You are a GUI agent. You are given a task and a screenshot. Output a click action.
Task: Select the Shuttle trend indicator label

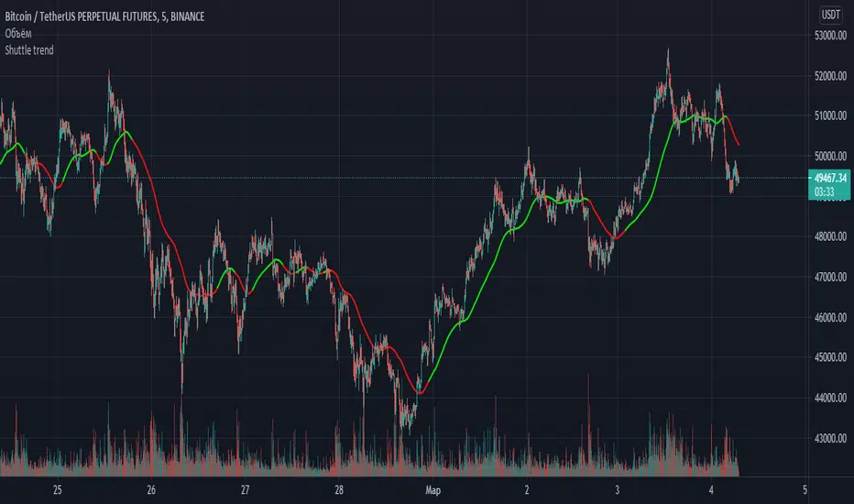tap(29, 50)
